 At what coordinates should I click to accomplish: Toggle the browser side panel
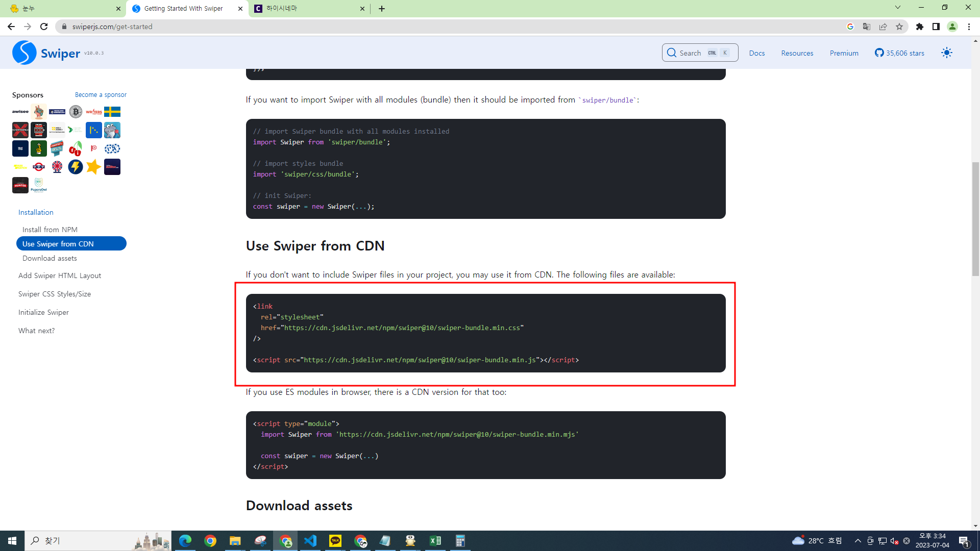[x=936, y=27]
